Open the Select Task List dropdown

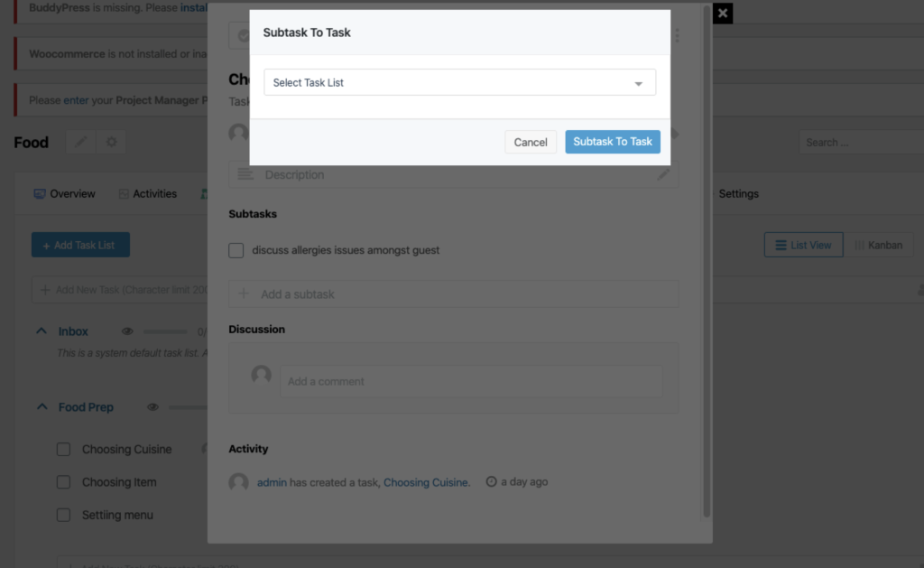[x=459, y=82]
